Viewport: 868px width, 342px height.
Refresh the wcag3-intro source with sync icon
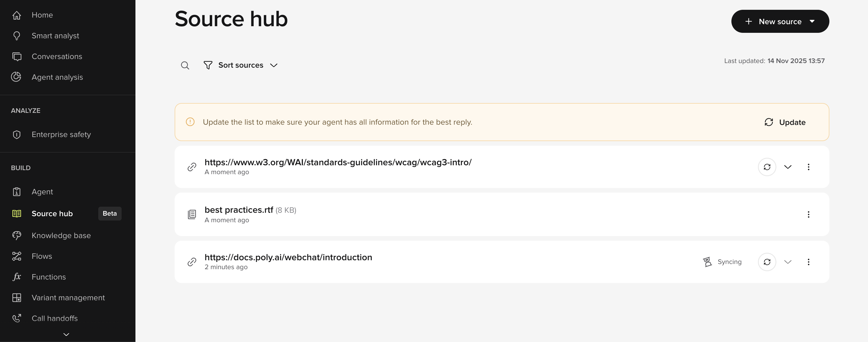(767, 167)
